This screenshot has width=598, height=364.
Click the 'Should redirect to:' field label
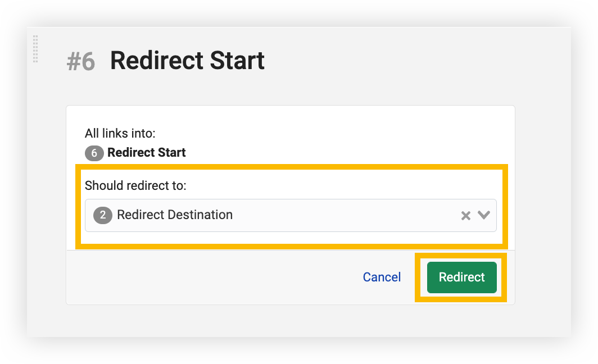click(135, 185)
